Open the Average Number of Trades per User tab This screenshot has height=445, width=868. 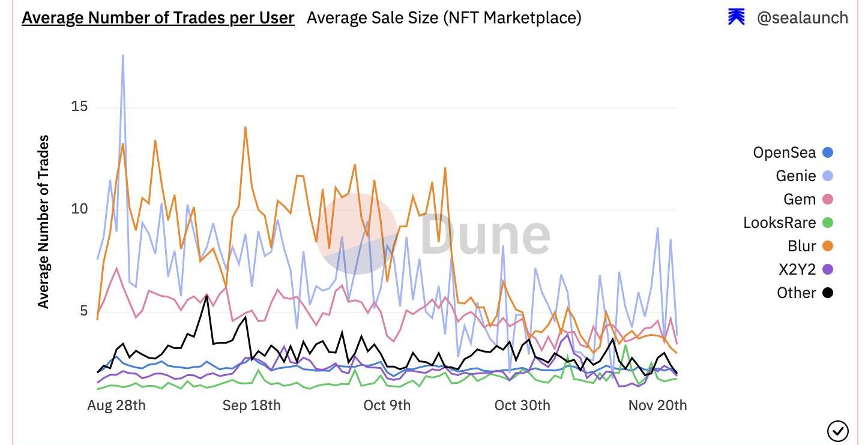click(158, 17)
